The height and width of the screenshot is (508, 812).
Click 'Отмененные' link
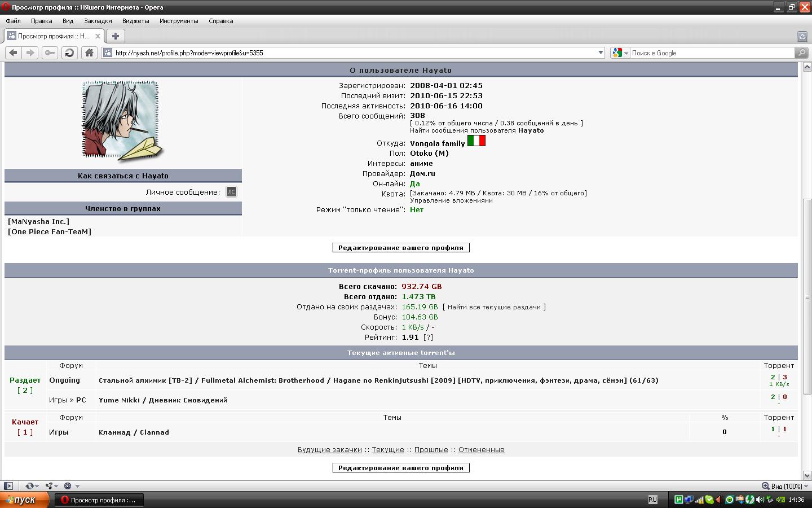(x=481, y=450)
